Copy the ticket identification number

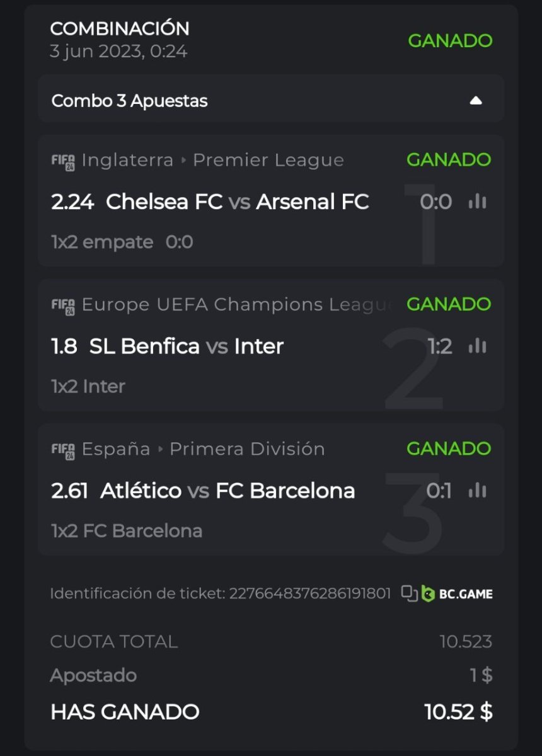pyautogui.click(x=410, y=593)
